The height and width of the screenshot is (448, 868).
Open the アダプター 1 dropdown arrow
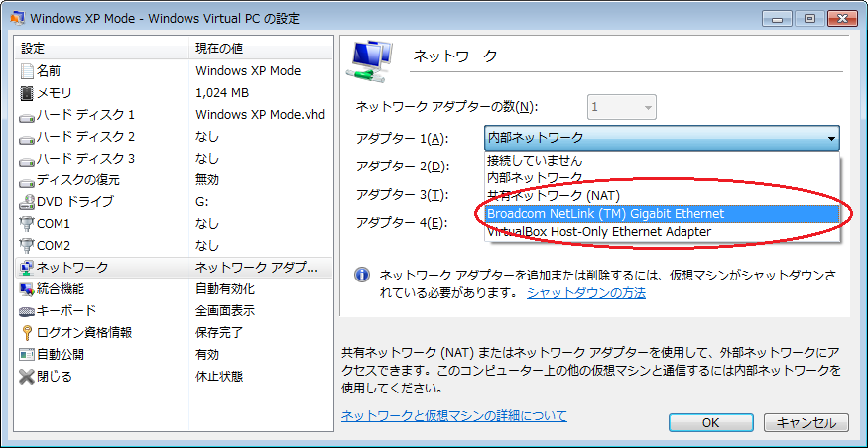pos(831,138)
